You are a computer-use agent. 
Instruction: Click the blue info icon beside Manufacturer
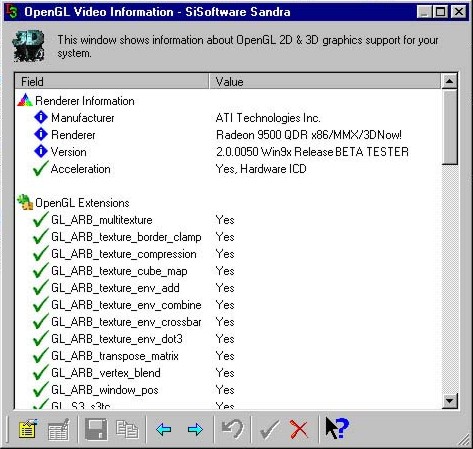pyautogui.click(x=41, y=117)
